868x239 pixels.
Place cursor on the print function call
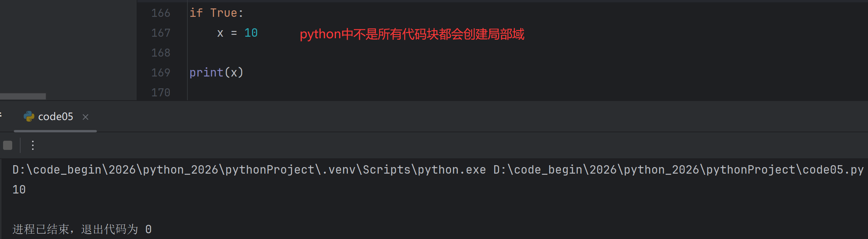tap(207, 73)
